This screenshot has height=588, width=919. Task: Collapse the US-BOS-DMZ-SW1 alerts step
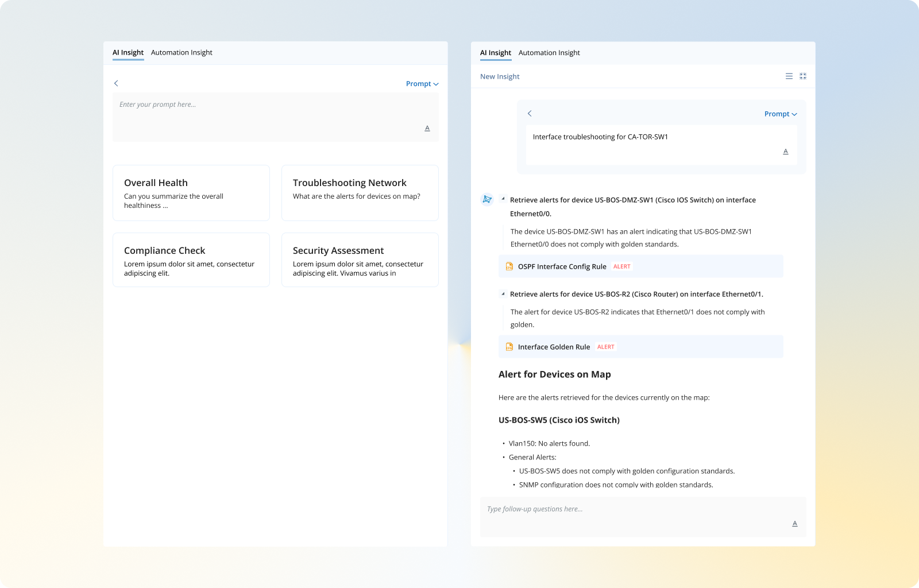(x=503, y=199)
